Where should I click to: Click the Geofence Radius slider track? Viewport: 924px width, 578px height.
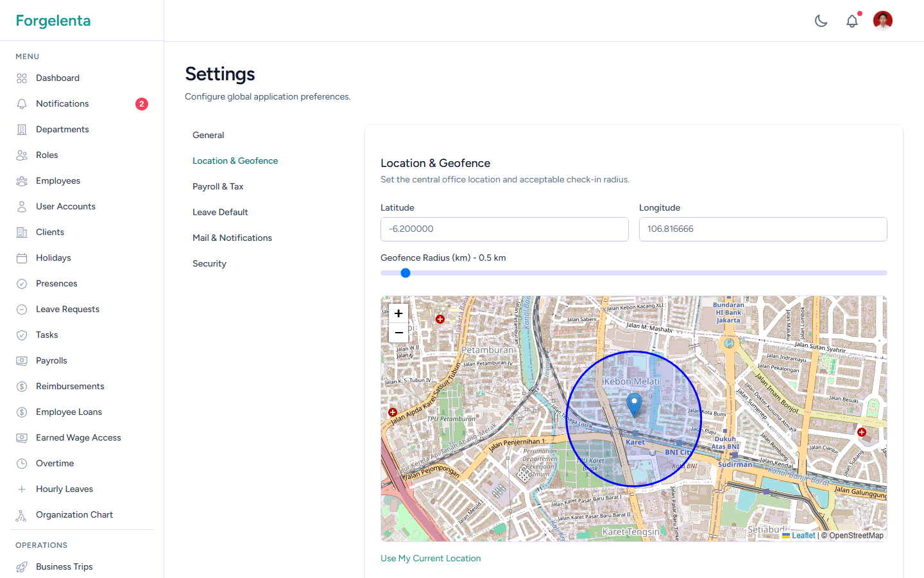[634, 273]
